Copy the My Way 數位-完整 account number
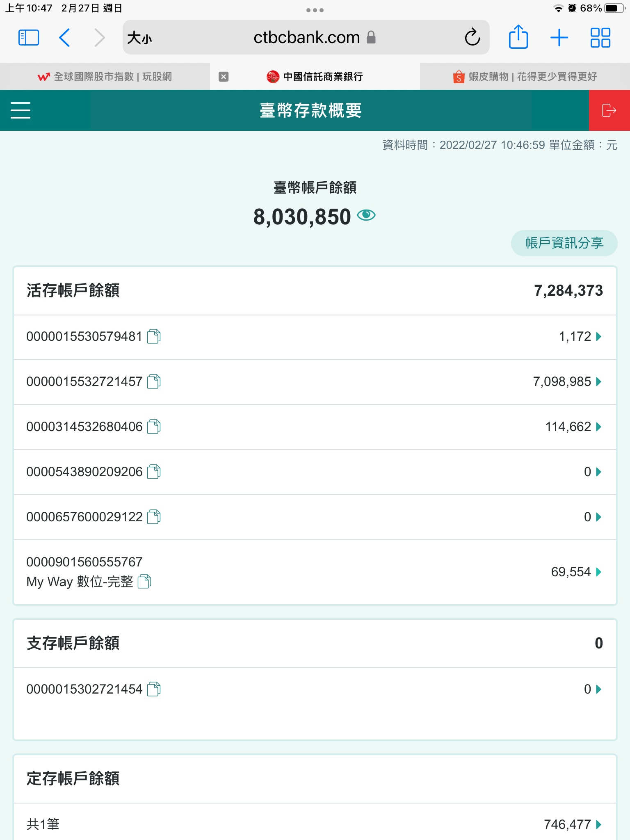 click(144, 581)
